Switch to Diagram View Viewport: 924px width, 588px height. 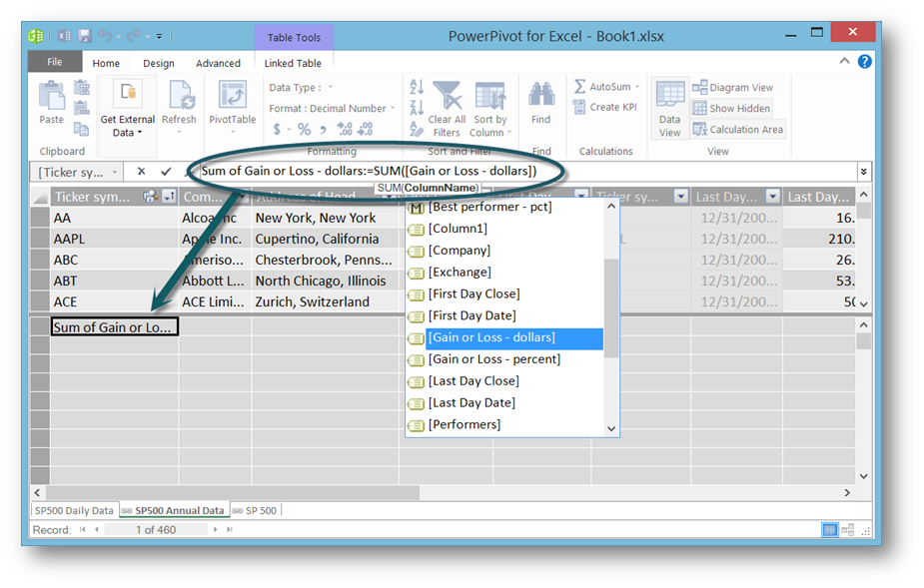732,87
